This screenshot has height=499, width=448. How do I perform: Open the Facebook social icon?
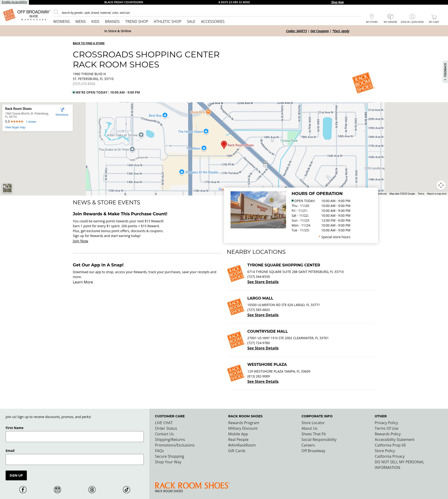coord(23,490)
